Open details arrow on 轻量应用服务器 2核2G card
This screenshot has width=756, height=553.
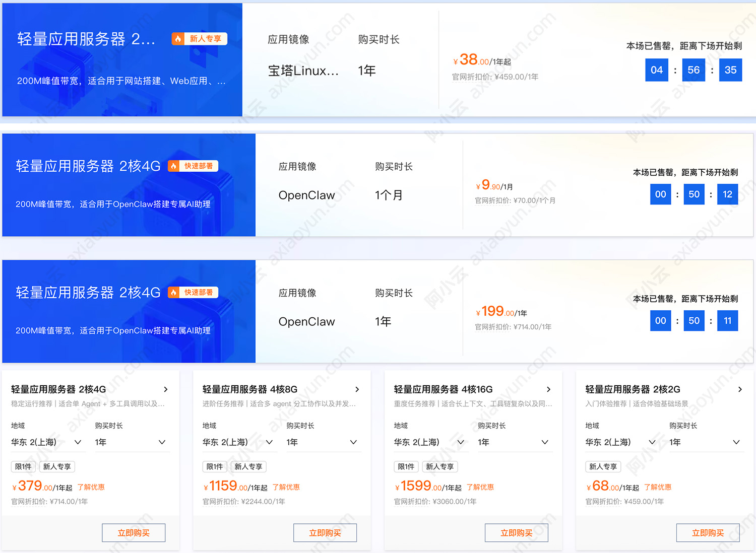pos(740,389)
